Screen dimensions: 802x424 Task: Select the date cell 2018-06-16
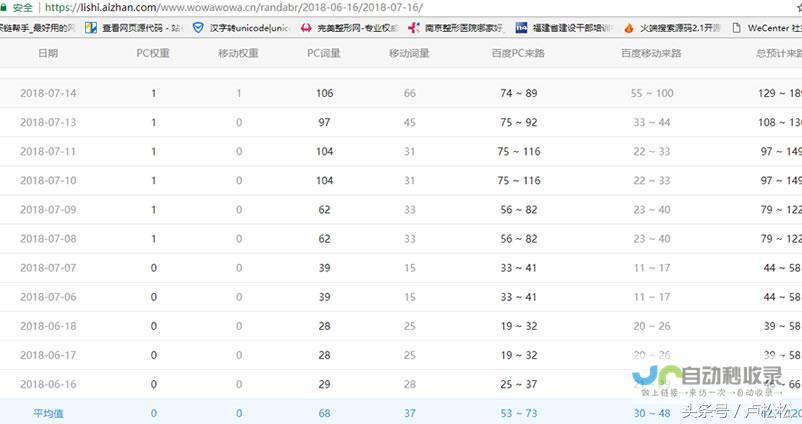(x=48, y=385)
